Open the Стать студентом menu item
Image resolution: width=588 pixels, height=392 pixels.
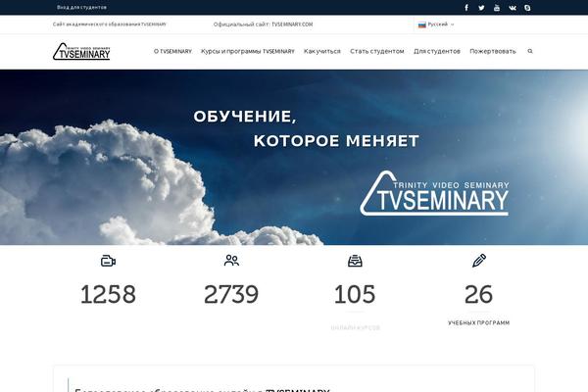pyautogui.click(x=377, y=51)
